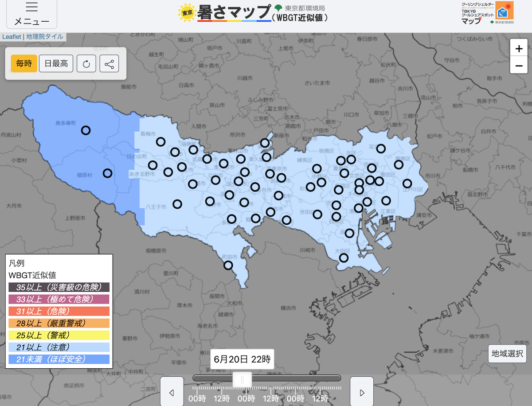Step time forward with right arrow
The width and height of the screenshot is (532, 406).
362,392
